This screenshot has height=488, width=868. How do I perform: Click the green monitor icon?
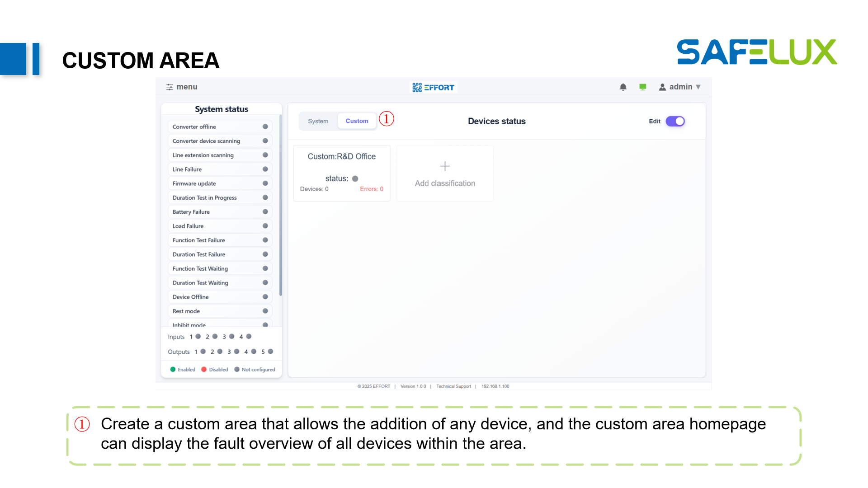pyautogui.click(x=642, y=87)
